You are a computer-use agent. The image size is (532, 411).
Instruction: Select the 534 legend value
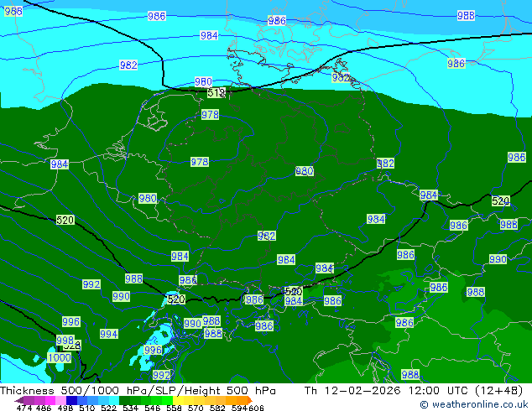click(x=130, y=408)
